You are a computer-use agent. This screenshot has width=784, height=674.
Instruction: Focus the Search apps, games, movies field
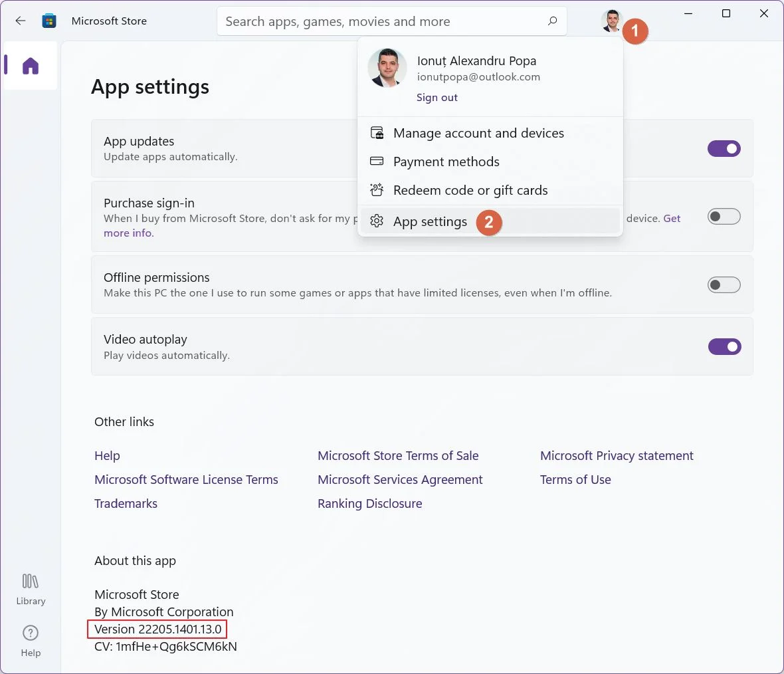point(391,21)
